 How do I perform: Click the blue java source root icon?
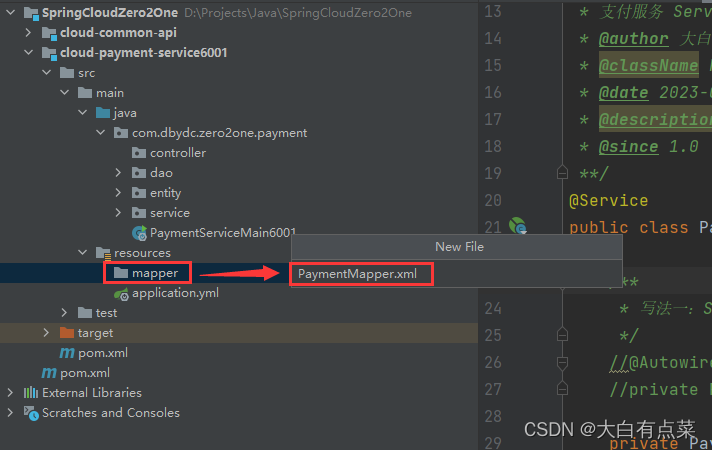(x=103, y=113)
